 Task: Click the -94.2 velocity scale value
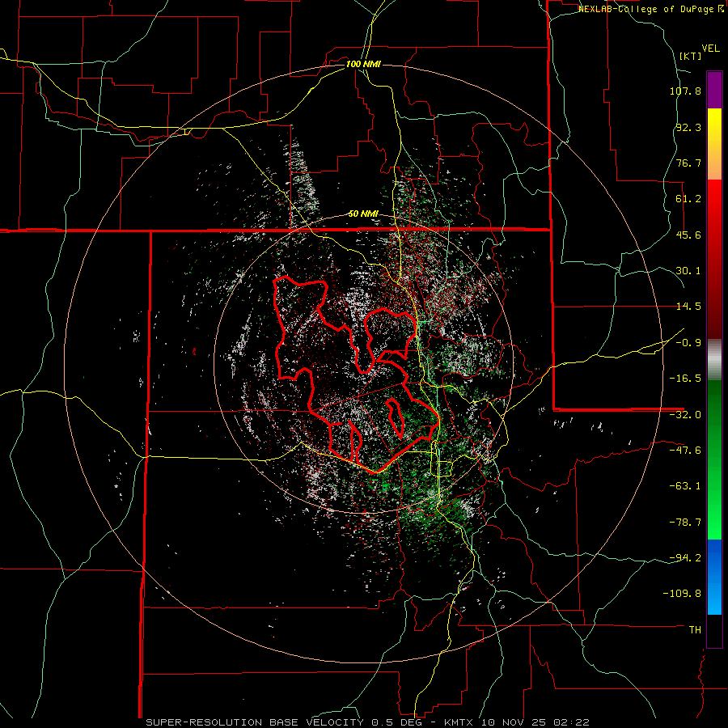(x=685, y=557)
